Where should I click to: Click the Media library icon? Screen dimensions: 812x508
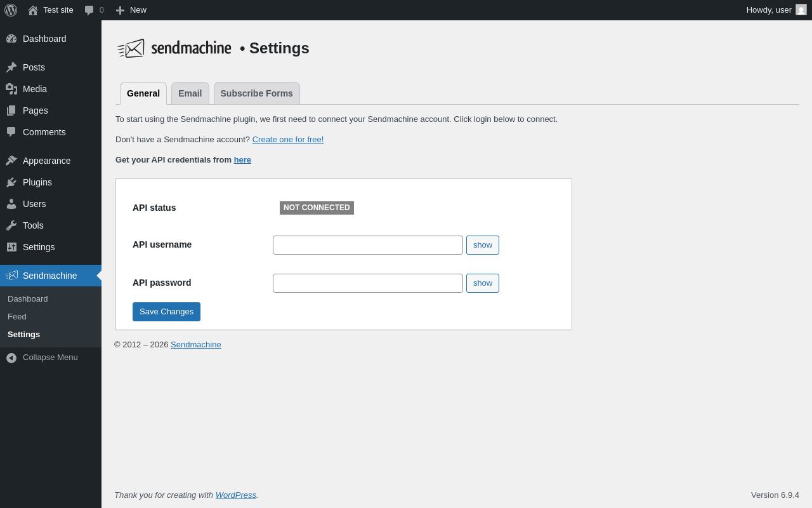[11, 89]
